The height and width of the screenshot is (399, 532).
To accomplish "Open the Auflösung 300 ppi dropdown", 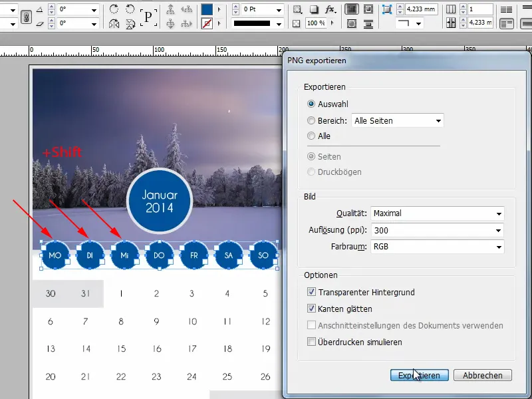I will (437, 230).
